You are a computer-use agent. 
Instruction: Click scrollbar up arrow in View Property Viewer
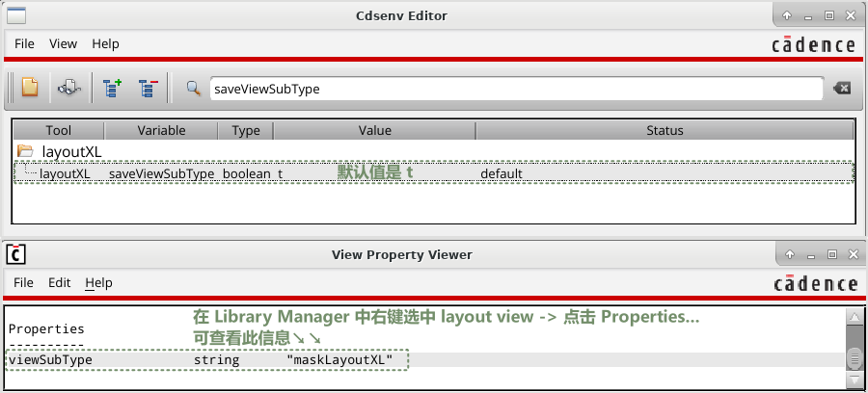pos(854,318)
